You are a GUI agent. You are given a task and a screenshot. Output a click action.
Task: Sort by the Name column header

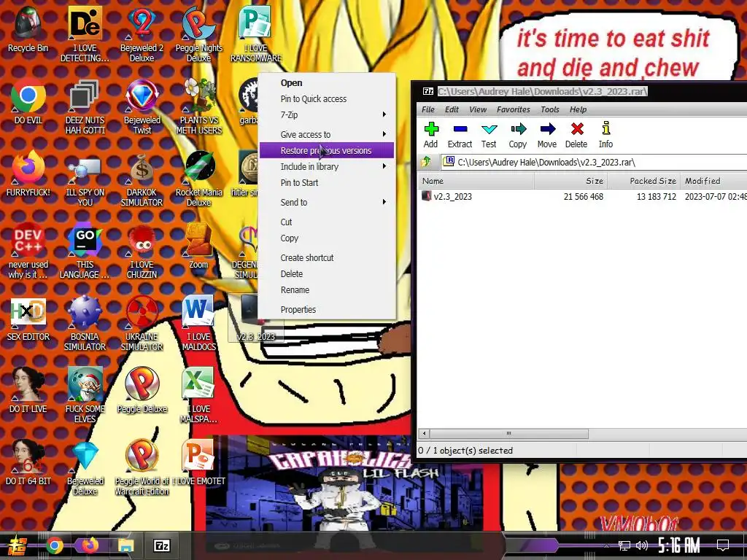tap(476, 181)
